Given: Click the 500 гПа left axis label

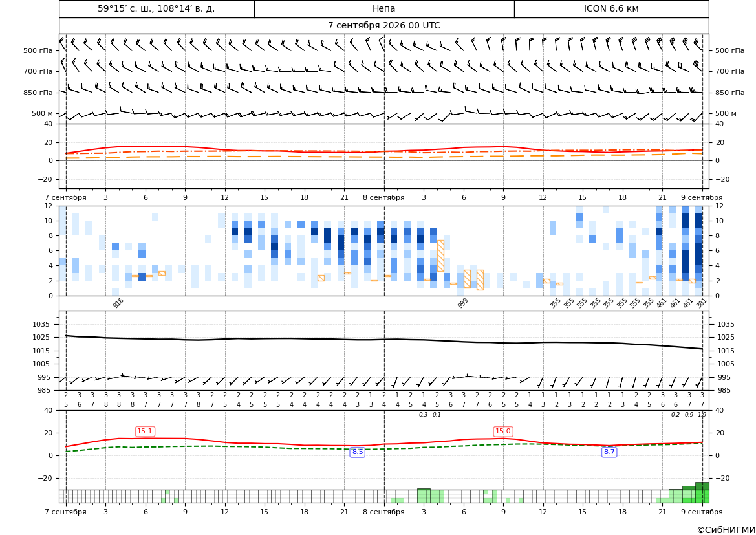Looking at the screenshot, I should tap(38, 50).
